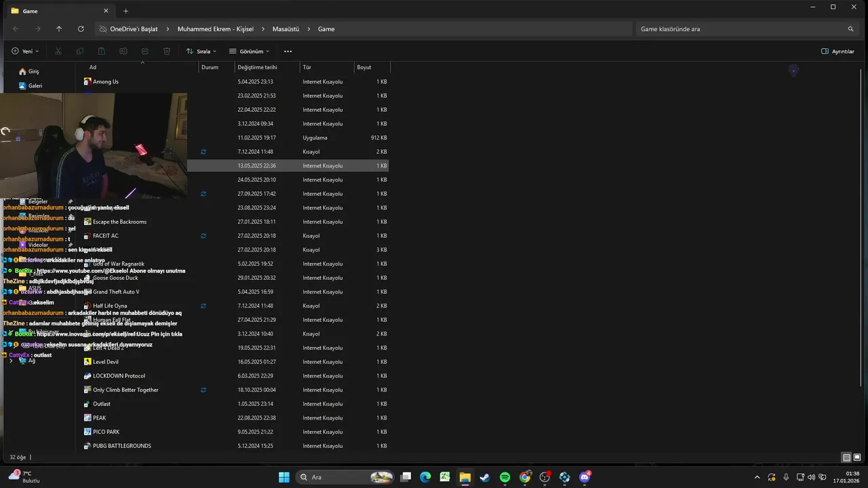868x488 pixels.
Task: Click the Escape the Backrooms file icon
Action: click(x=87, y=222)
